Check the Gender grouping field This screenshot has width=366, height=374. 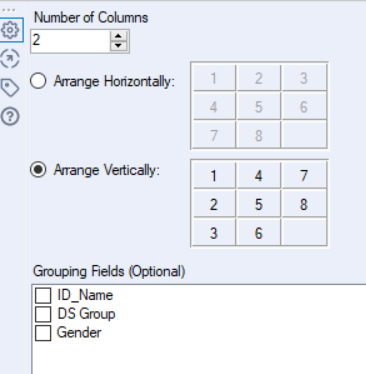pyautogui.click(x=43, y=333)
